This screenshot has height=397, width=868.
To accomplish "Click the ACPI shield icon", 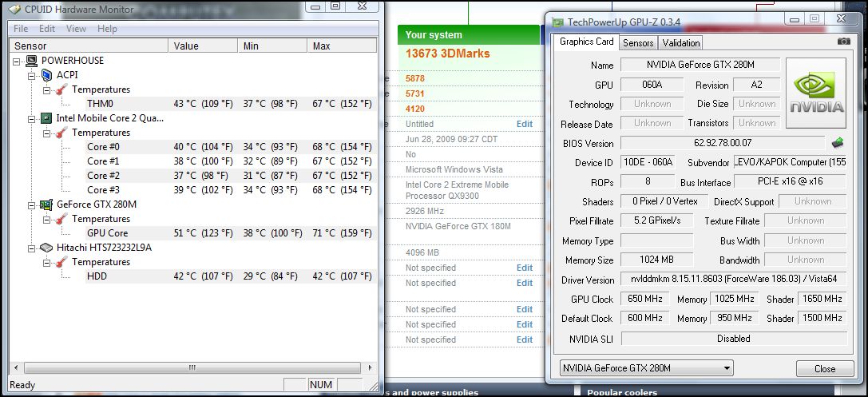I will pyautogui.click(x=47, y=75).
